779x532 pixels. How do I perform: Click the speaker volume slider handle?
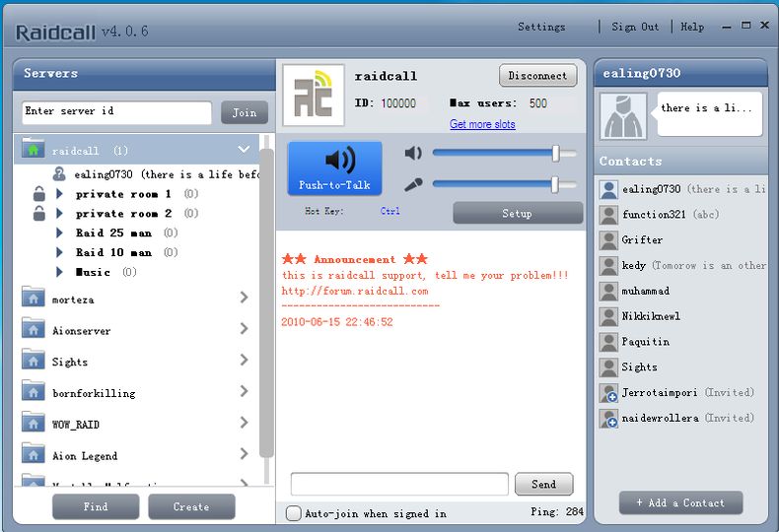coord(556,153)
